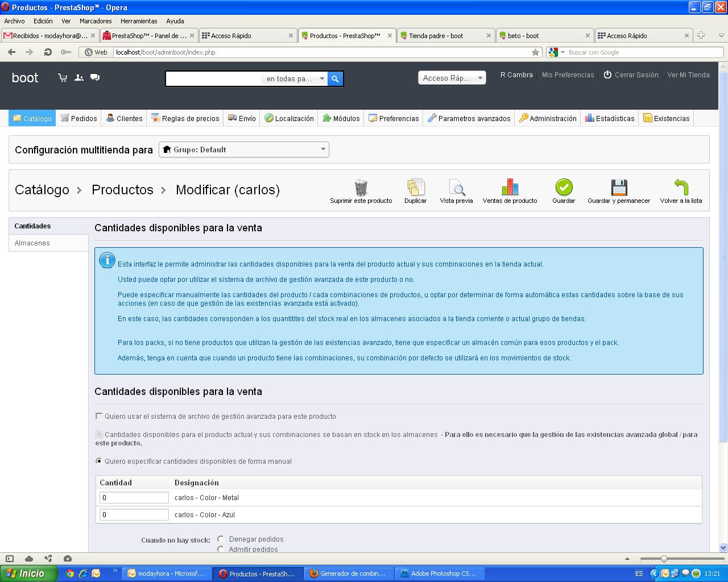
Task: Close the 'beto - boot' browser tab
Action: click(x=588, y=35)
